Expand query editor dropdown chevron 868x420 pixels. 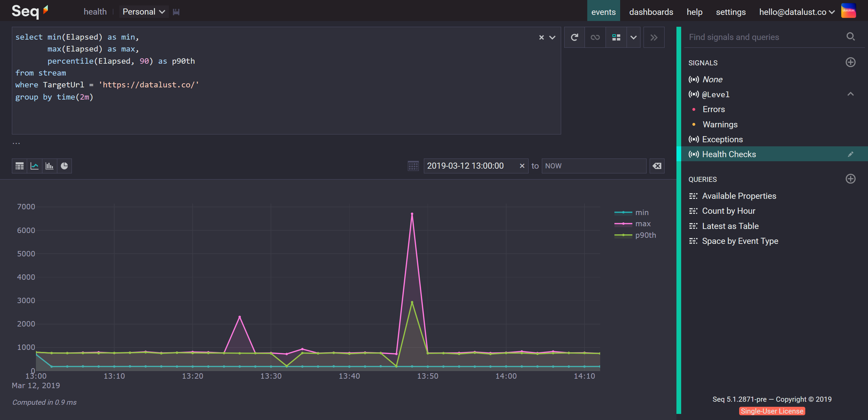point(552,37)
